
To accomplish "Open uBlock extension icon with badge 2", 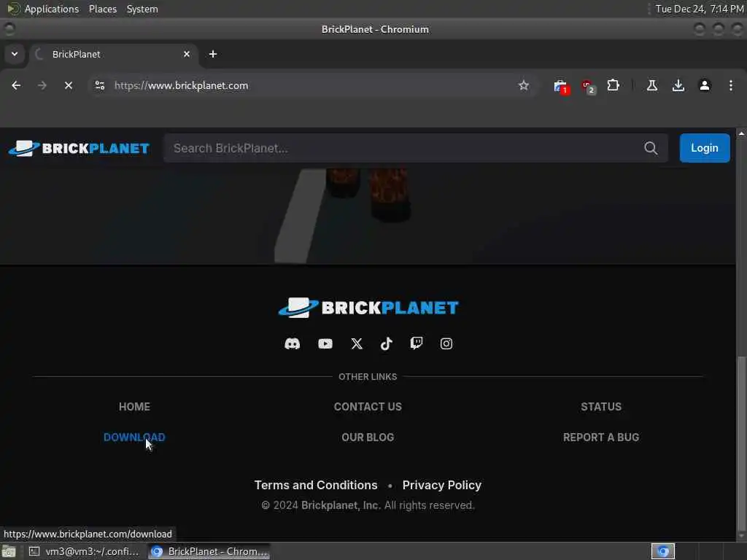I will coord(588,86).
